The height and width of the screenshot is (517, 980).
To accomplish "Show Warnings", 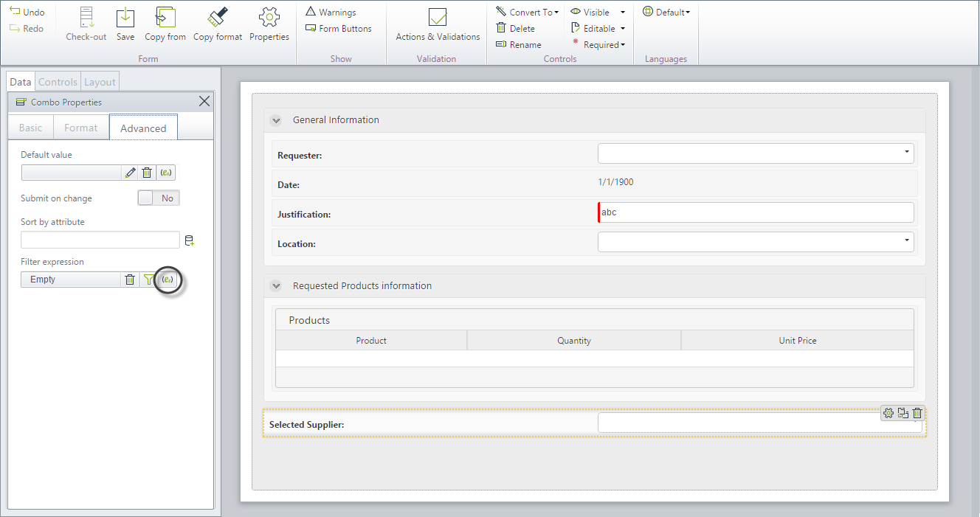I will point(331,12).
